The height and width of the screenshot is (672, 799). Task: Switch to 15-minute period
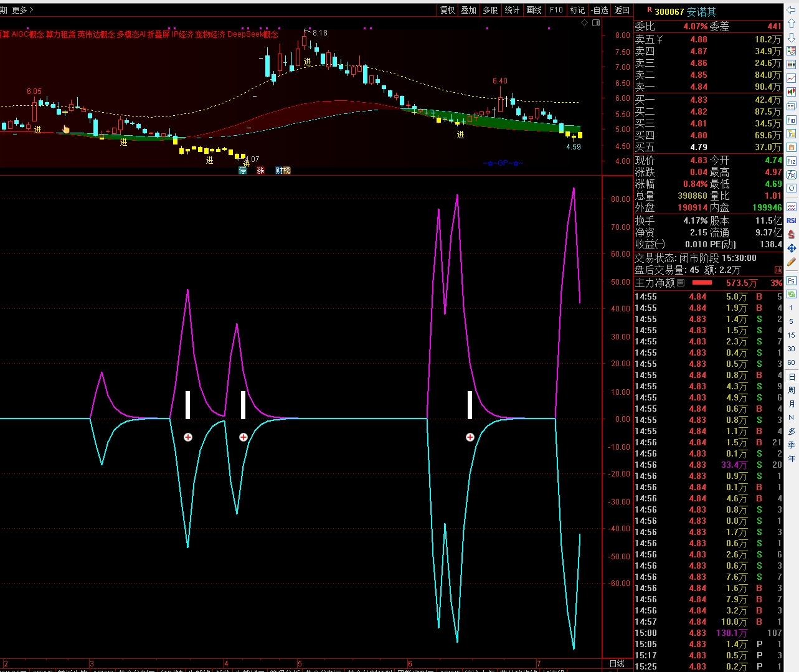pos(792,335)
